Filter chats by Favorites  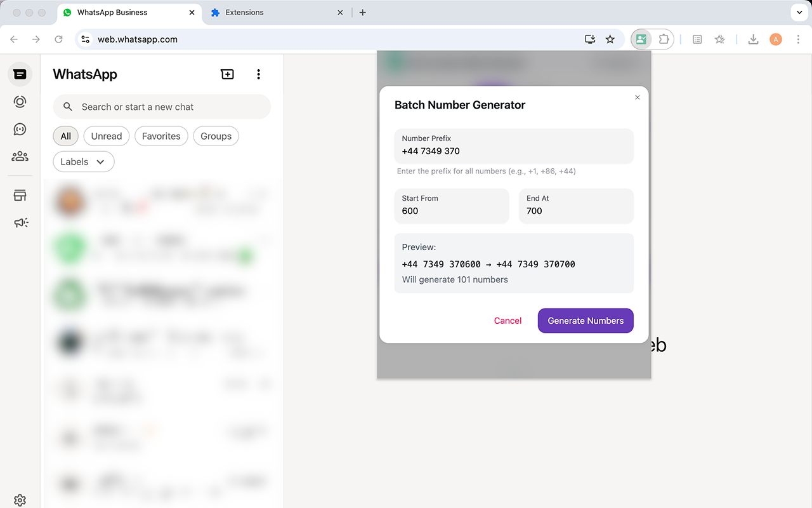click(161, 136)
